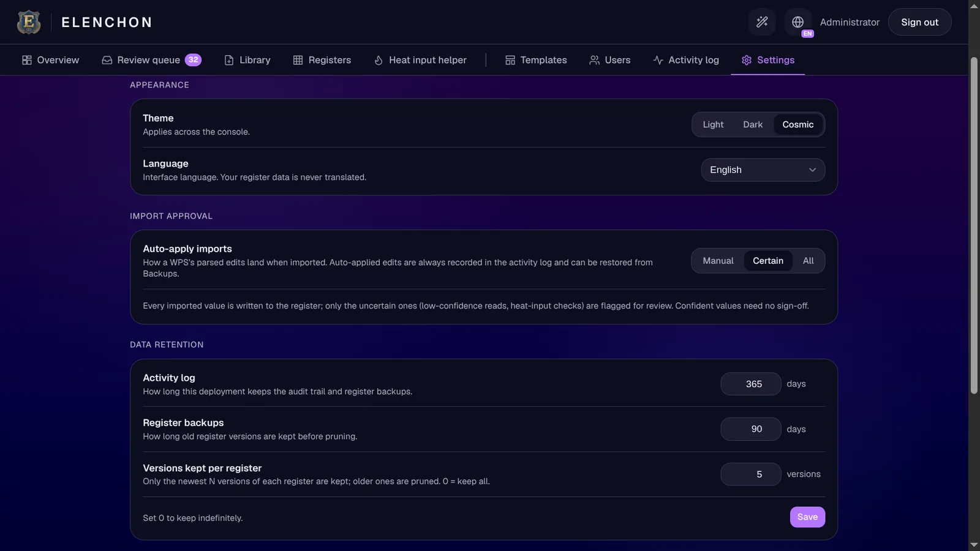Open Overview via its grid icon

pos(27,60)
